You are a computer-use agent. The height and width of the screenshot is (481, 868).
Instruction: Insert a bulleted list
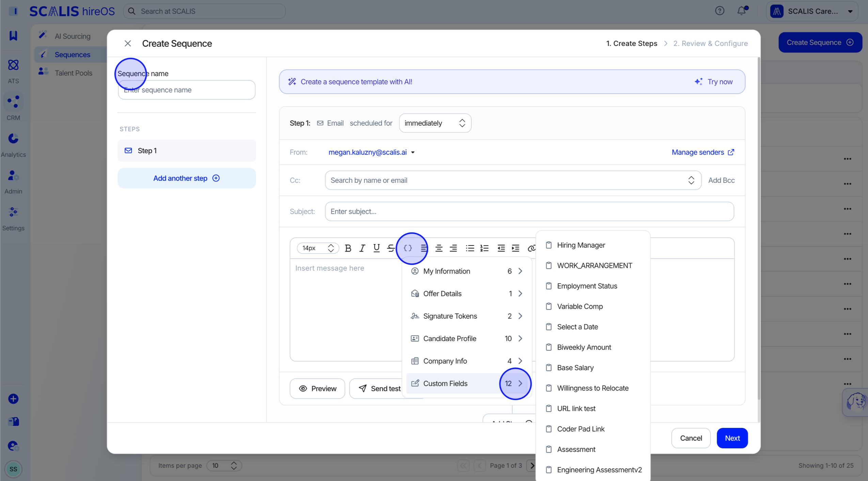coord(470,248)
